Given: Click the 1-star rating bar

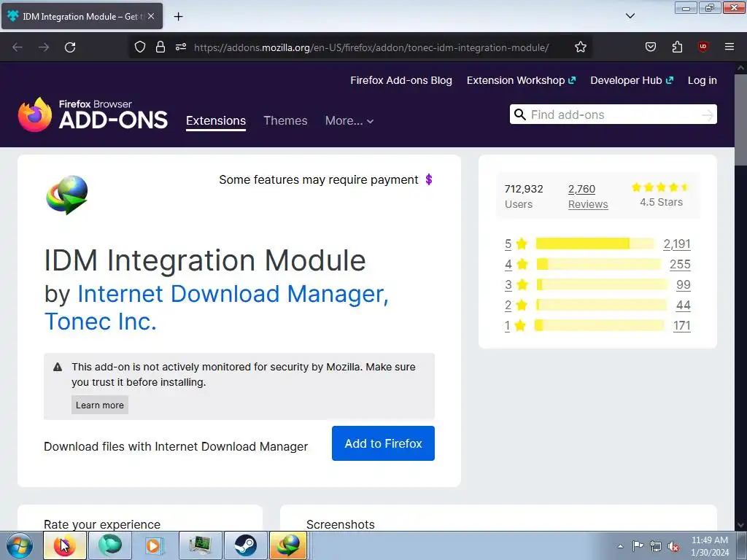Looking at the screenshot, I should pos(600,325).
